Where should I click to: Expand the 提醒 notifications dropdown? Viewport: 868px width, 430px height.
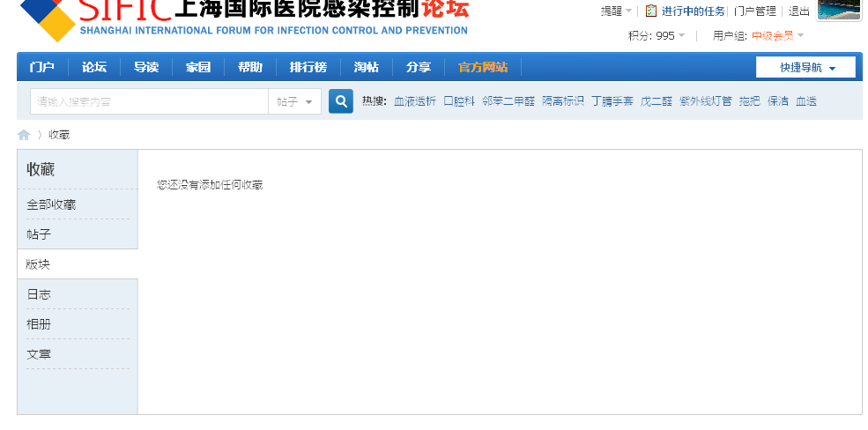[616, 11]
